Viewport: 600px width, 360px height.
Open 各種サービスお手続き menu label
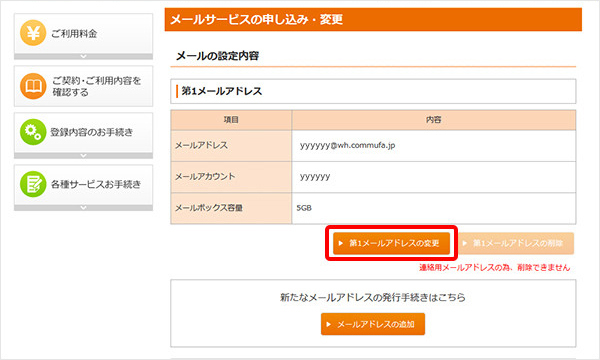pyautogui.click(x=96, y=184)
